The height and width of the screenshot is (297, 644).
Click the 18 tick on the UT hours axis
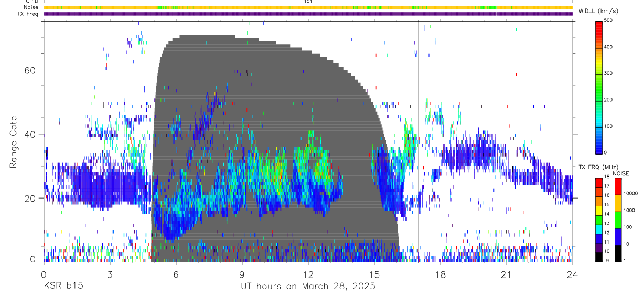(x=441, y=274)
